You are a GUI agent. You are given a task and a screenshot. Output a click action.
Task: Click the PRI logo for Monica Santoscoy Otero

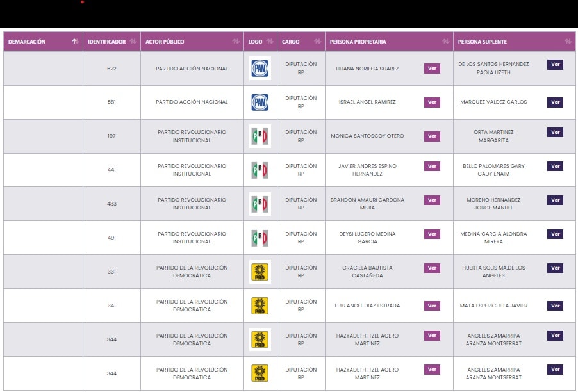(260, 136)
